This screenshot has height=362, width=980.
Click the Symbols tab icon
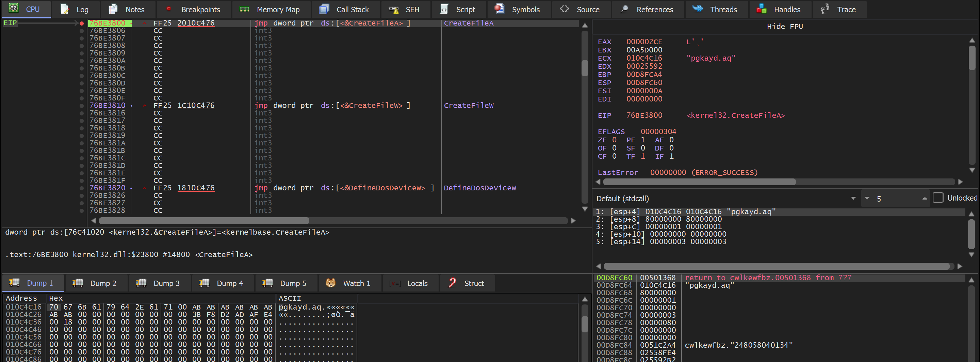tap(499, 9)
